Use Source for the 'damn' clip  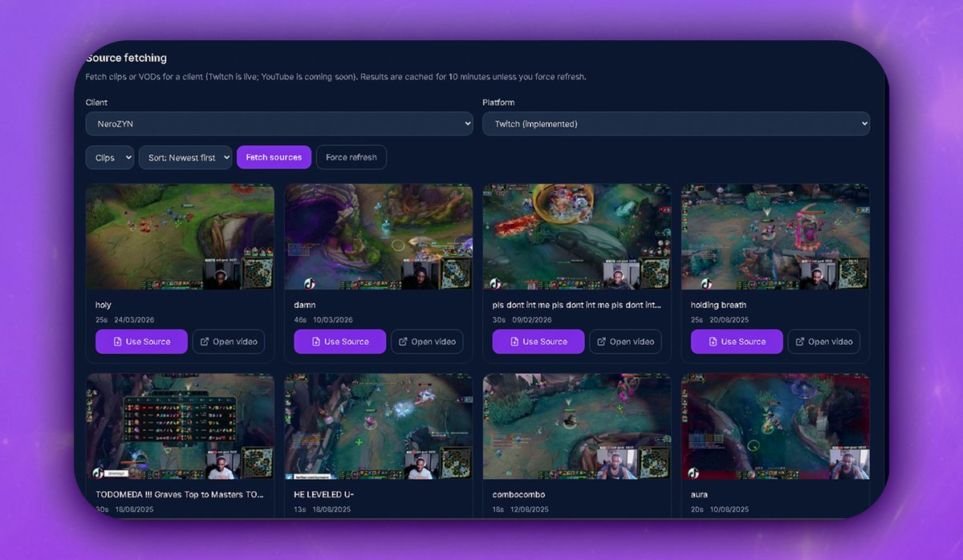pyautogui.click(x=340, y=342)
